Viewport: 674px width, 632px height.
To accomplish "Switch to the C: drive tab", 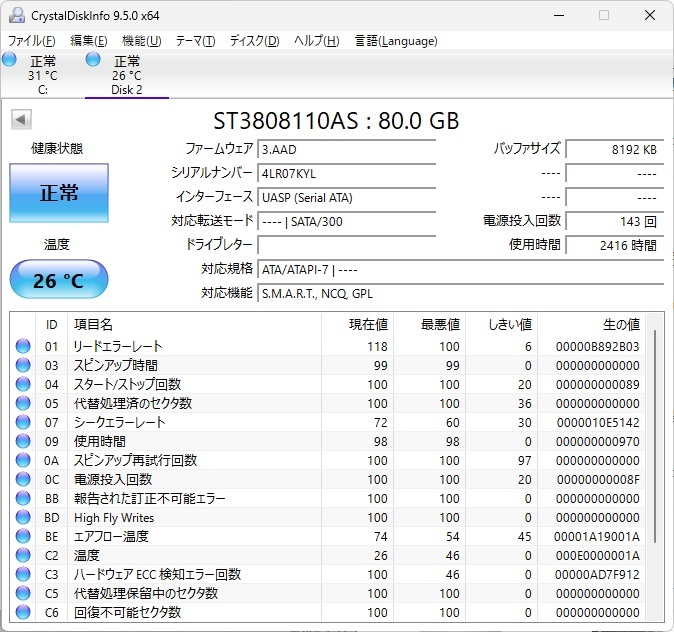I will tap(43, 74).
